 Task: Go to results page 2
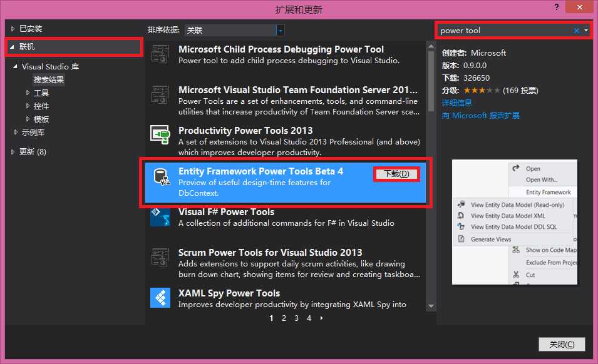click(284, 318)
